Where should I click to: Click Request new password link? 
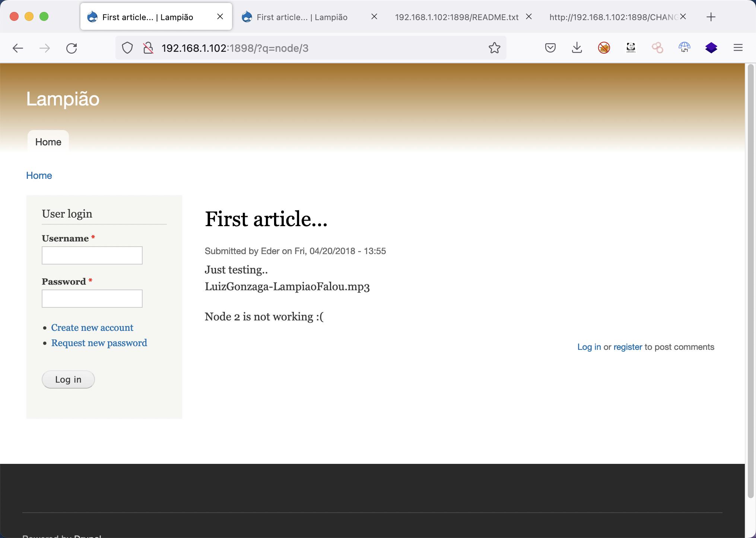[99, 343]
